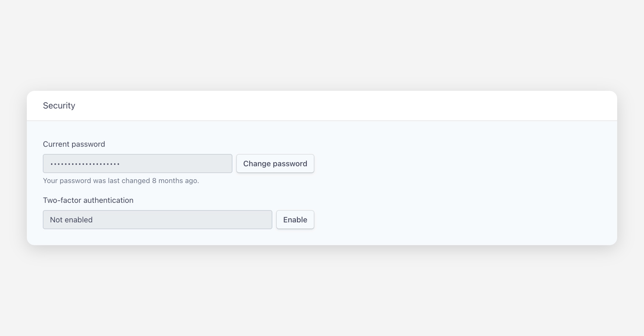The width and height of the screenshot is (644, 336).
Task: Click the "8 months ago" text
Action: click(x=175, y=181)
